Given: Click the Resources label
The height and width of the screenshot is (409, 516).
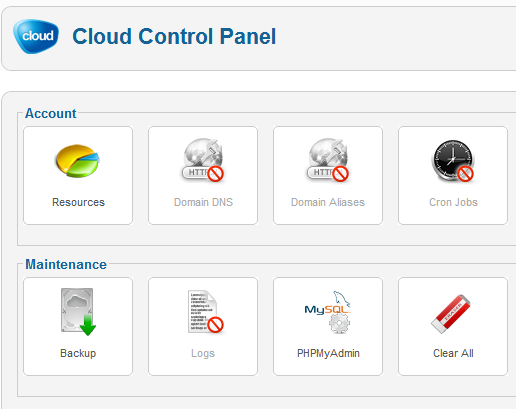Looking at the screenshot, I should point(78,202).
